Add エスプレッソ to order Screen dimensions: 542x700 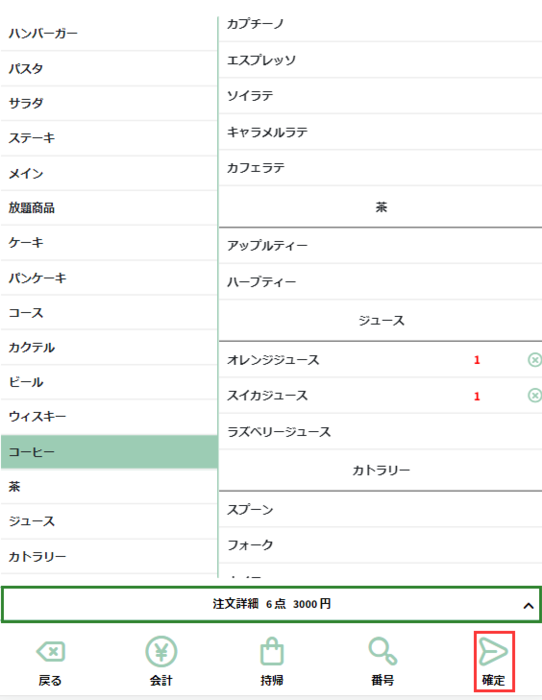coord(380,60)
